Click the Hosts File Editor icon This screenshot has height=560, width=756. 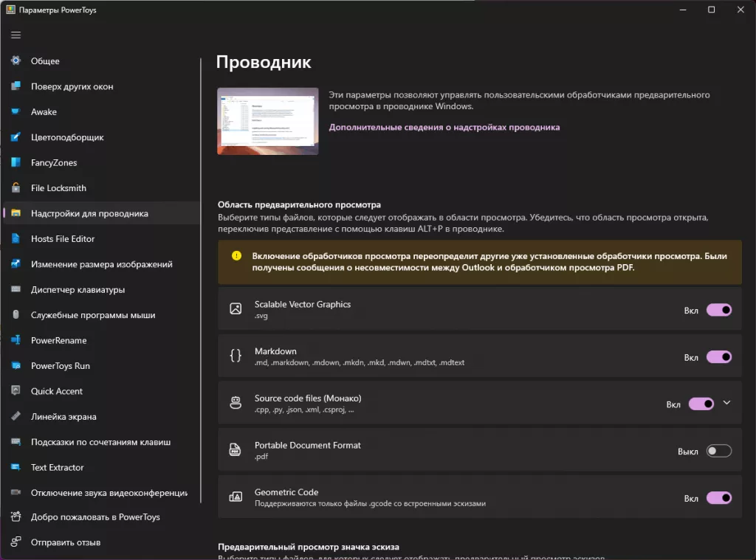click(16, 239)
